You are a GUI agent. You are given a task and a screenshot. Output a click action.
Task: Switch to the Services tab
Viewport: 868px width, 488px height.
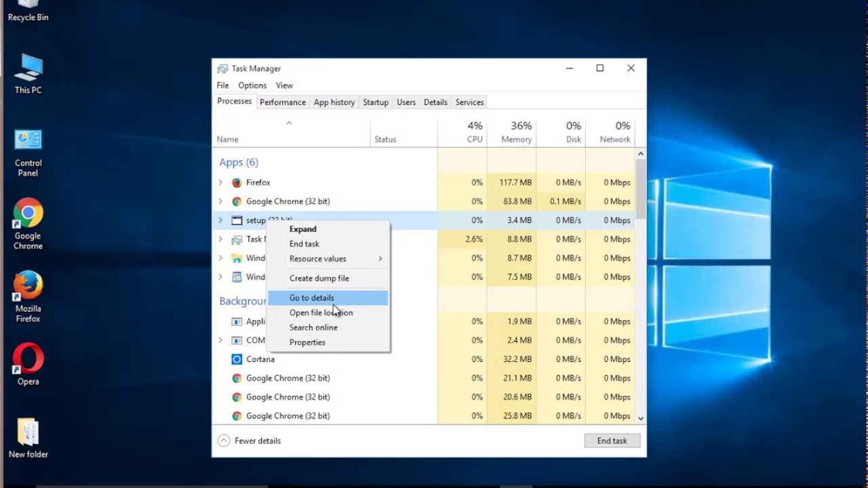point(469,102)
